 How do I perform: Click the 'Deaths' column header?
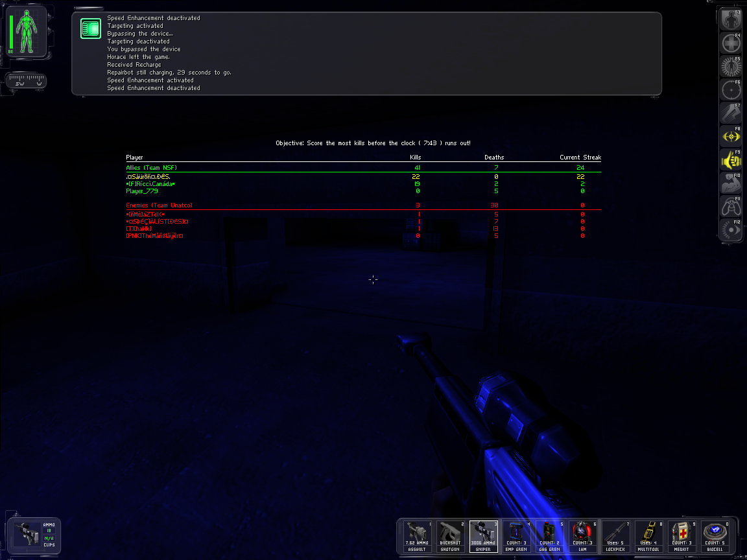tap(494, 157)
